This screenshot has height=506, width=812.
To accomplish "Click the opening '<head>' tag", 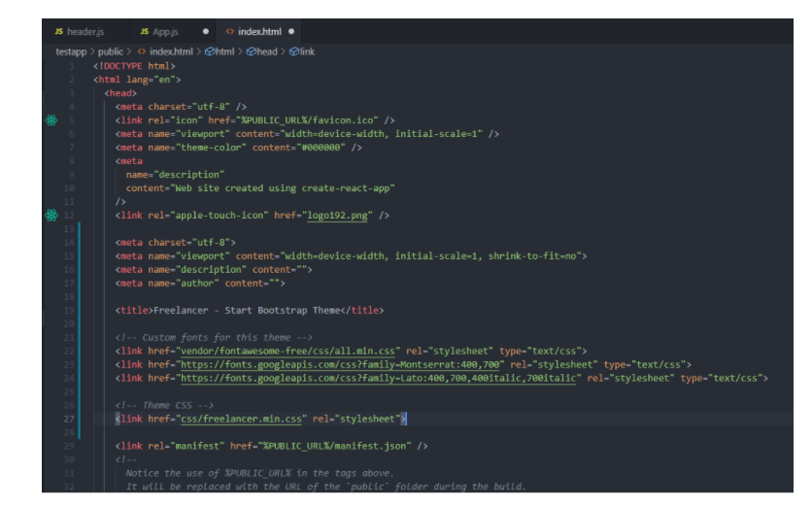I will pyautogui.click(x=120, y=93).
